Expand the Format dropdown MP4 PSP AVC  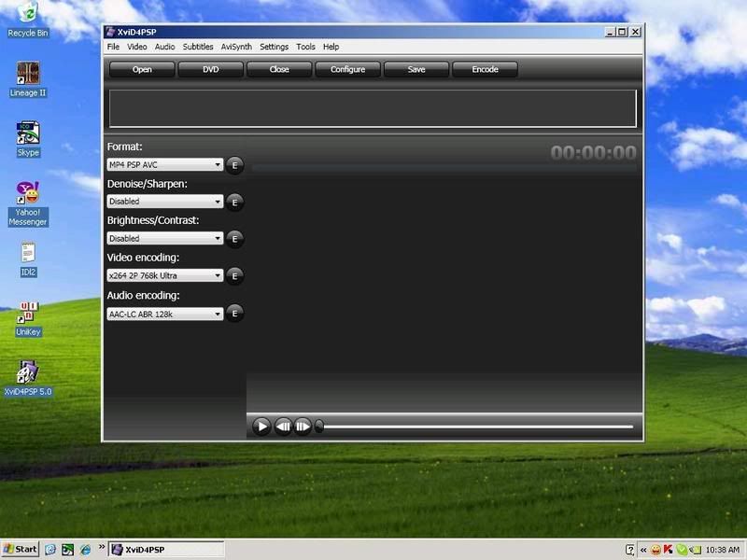(x=165, y=165)
